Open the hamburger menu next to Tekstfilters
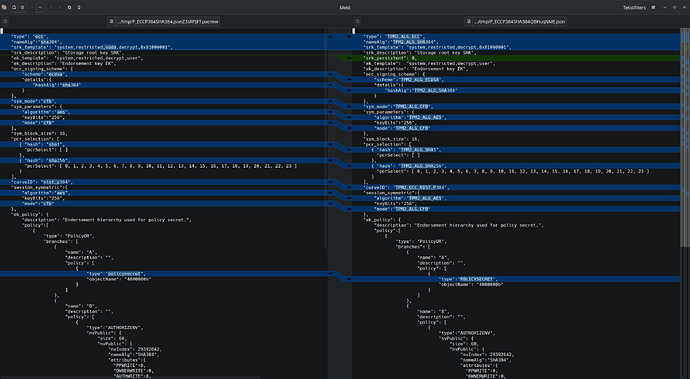This screenshot has width=690, height=379. [653, 7]
